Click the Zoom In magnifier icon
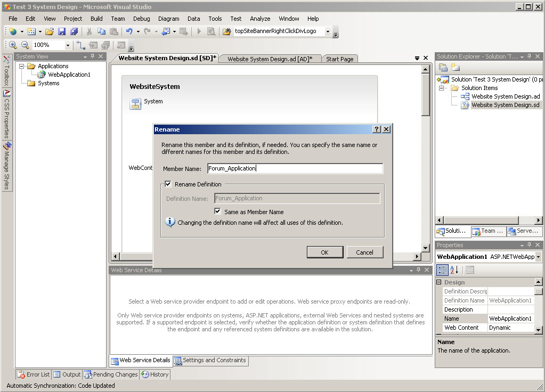Viewport: 545px width, 392px height. click(x=13, y=45)
